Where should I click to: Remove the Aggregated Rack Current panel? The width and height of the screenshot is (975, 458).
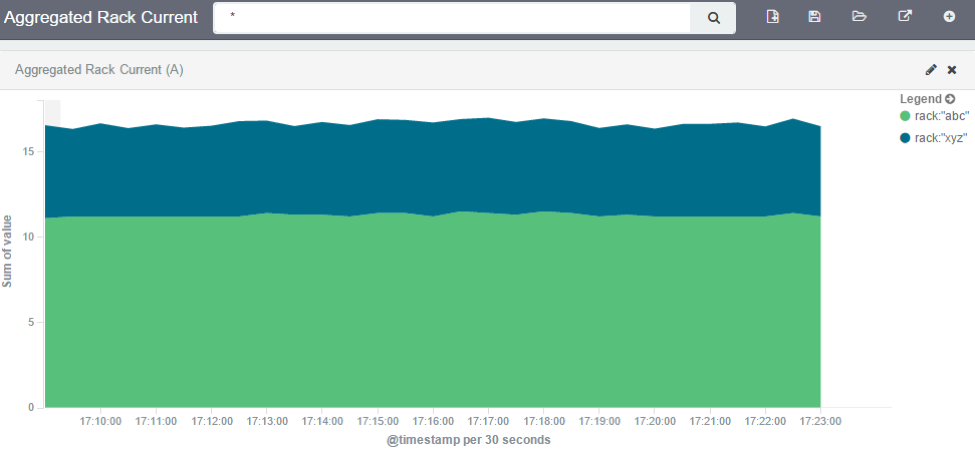[x=952, y=70]
